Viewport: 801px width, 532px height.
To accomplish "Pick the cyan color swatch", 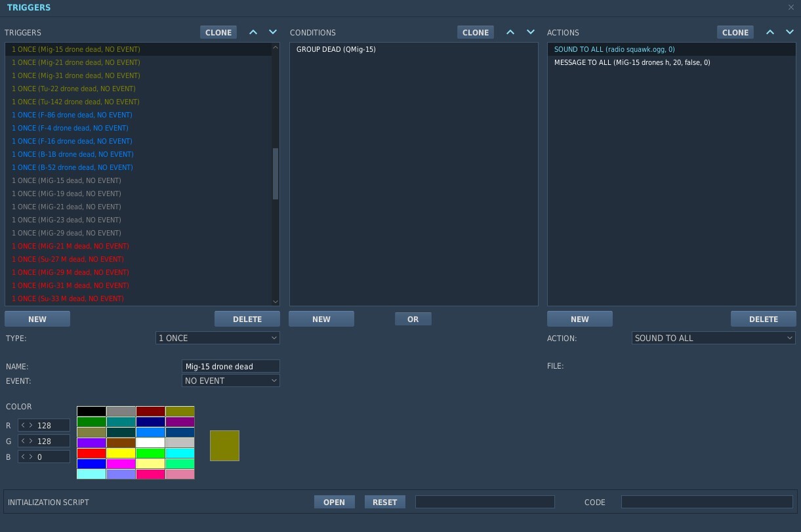I will pyautogui.click(x=180, y=453).
